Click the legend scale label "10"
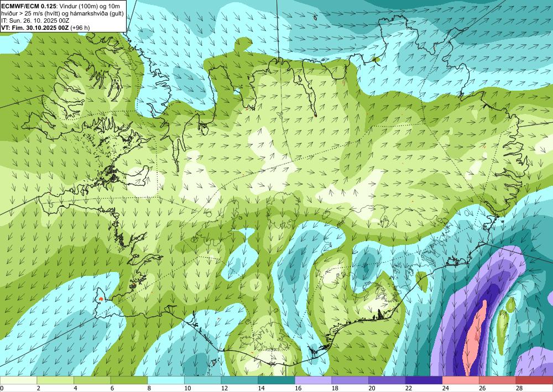 (x=187, y=389)
